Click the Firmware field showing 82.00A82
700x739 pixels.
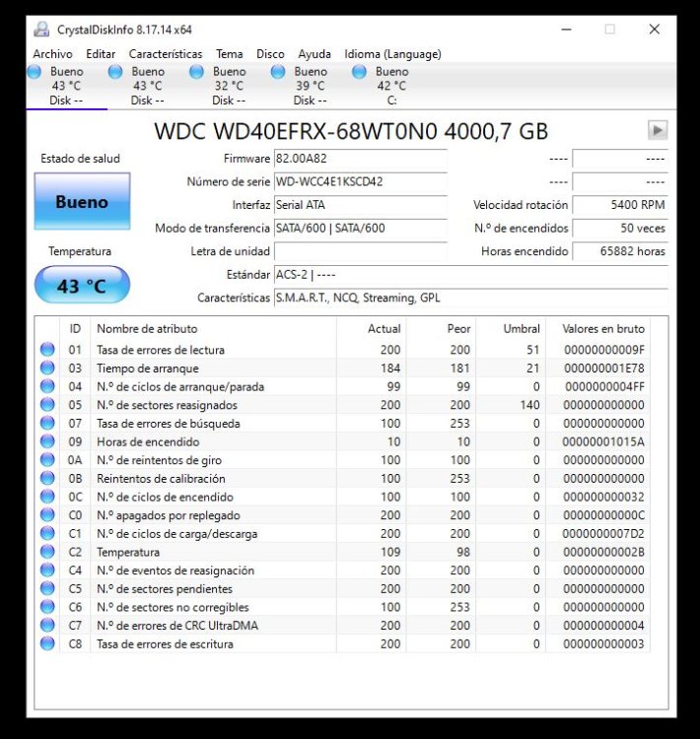coord(361,159)
